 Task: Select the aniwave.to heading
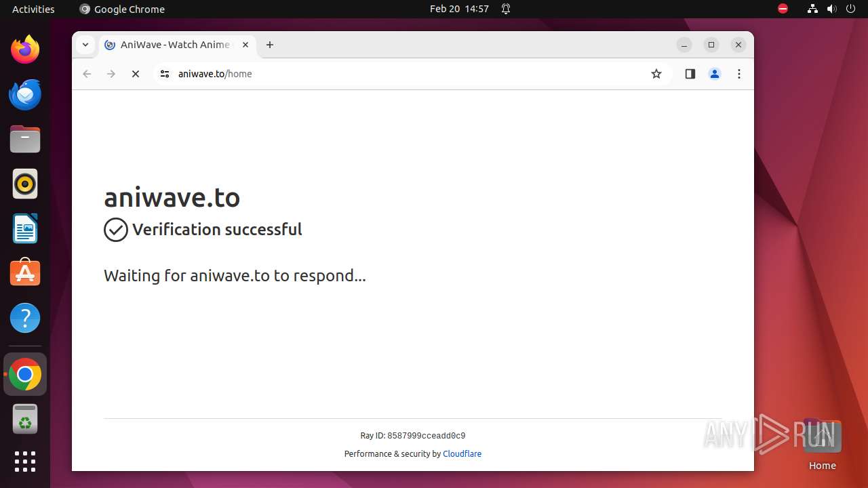(172, 197)
